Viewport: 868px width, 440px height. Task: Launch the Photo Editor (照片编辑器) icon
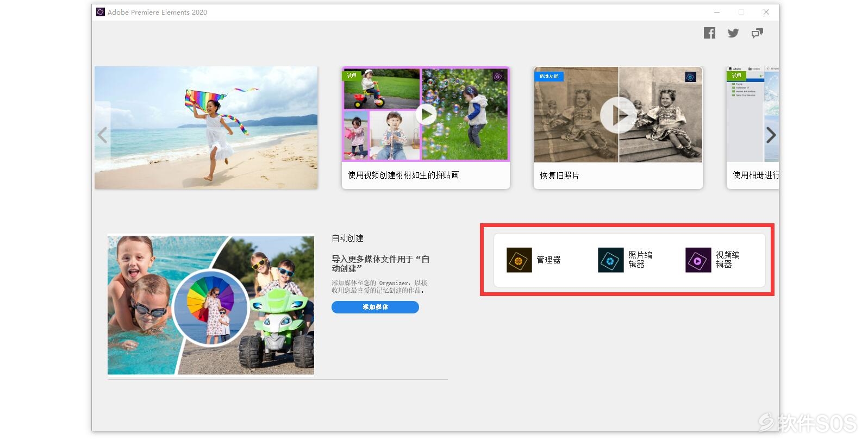coord(610,260)
